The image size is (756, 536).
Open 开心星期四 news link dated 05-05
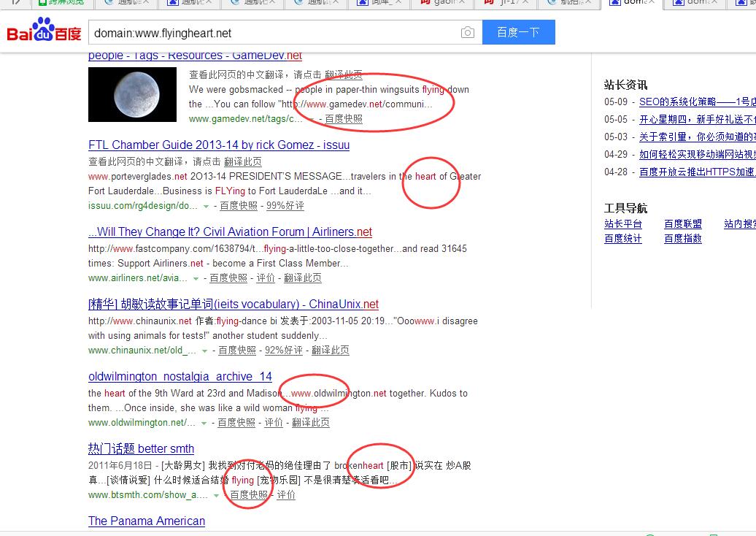697,119
